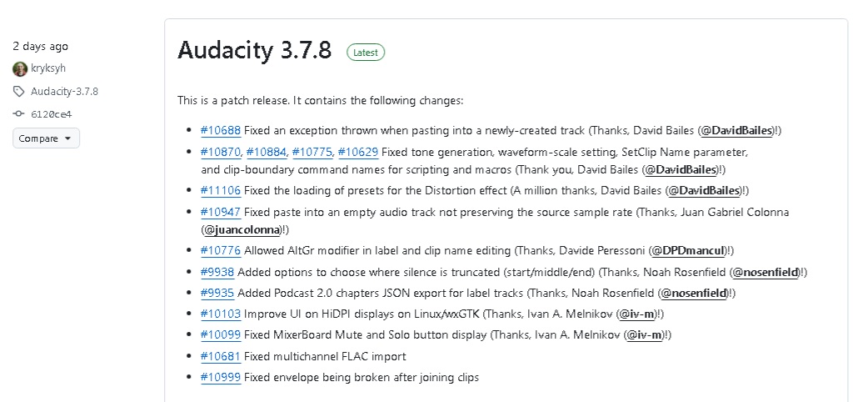The image size is (868, 402).
Task: Click the Latest release badge
Action: [366, 53]
